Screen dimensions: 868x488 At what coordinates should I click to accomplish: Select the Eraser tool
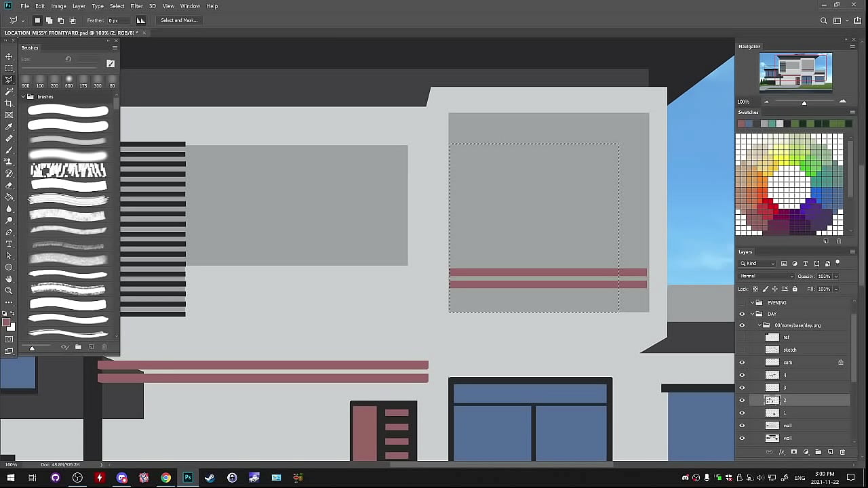coord(9,185)
